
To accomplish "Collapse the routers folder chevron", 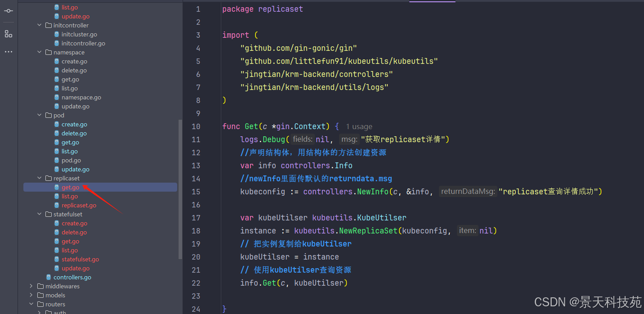I will coord(31,304).
